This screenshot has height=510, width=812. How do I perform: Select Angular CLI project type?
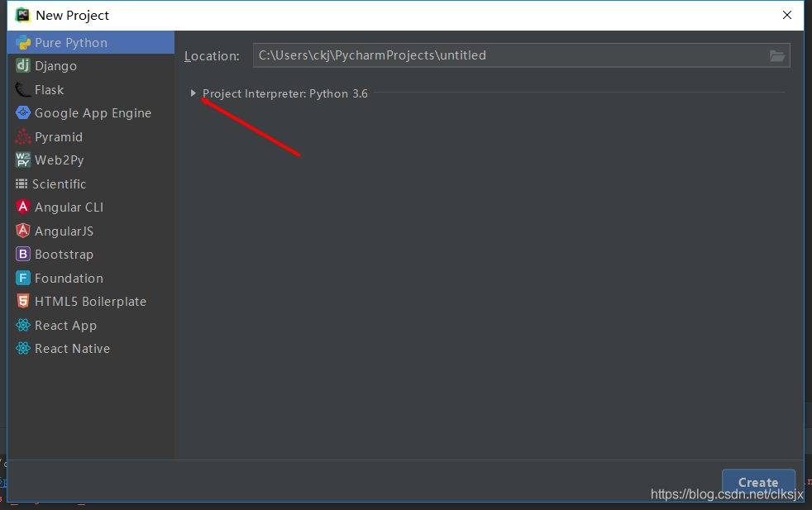click(91, 207)
